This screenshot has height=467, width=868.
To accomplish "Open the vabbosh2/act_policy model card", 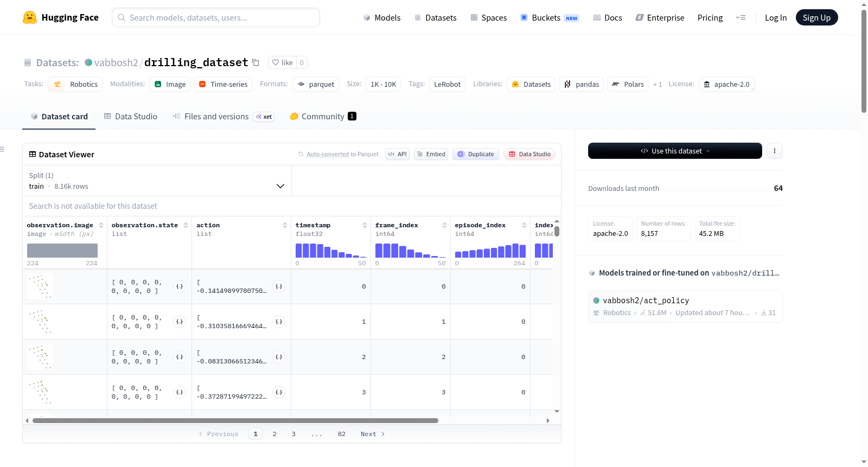I will pos(685,306).
